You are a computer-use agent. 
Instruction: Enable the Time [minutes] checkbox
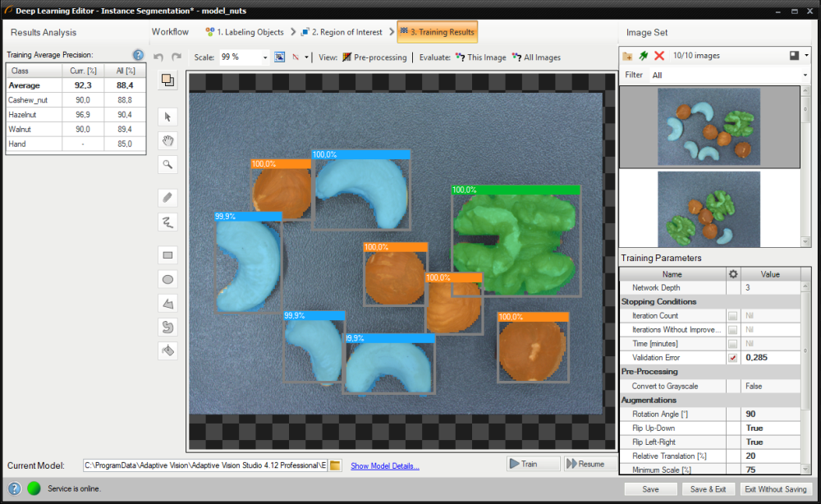pyautogui.click(x=732, y=344)
